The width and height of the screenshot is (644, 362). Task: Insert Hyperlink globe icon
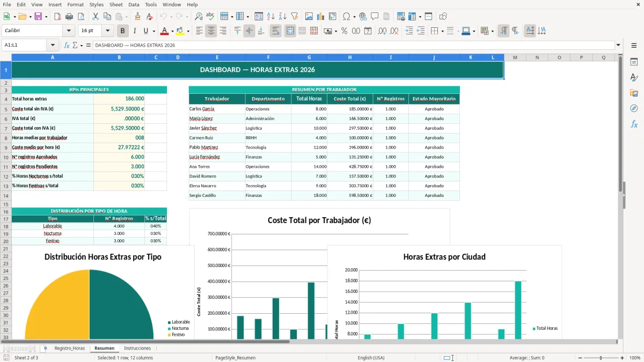[x=363, y=17]
